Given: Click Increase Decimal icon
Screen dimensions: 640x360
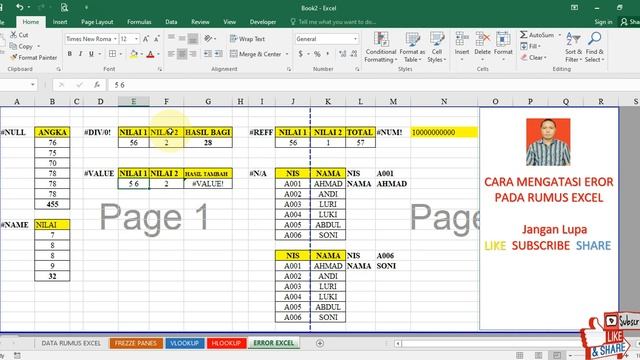Looking at the screenshot, I should coord(343,54).
